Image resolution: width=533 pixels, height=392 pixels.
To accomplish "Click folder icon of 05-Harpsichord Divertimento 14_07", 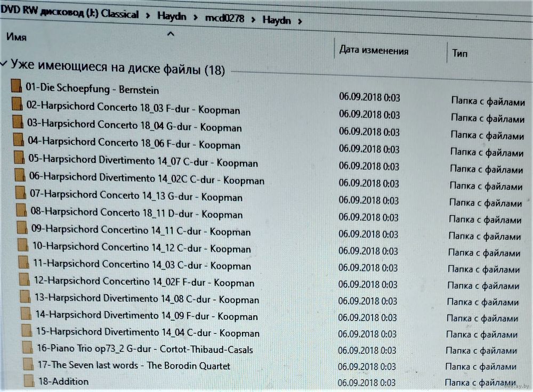I will [19, 157].
